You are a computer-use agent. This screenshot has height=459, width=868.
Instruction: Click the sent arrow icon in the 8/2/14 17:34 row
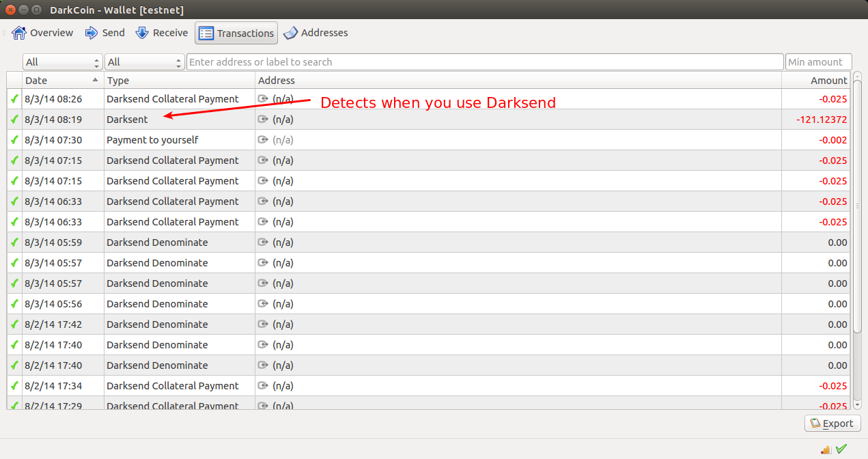coord(263,386)
